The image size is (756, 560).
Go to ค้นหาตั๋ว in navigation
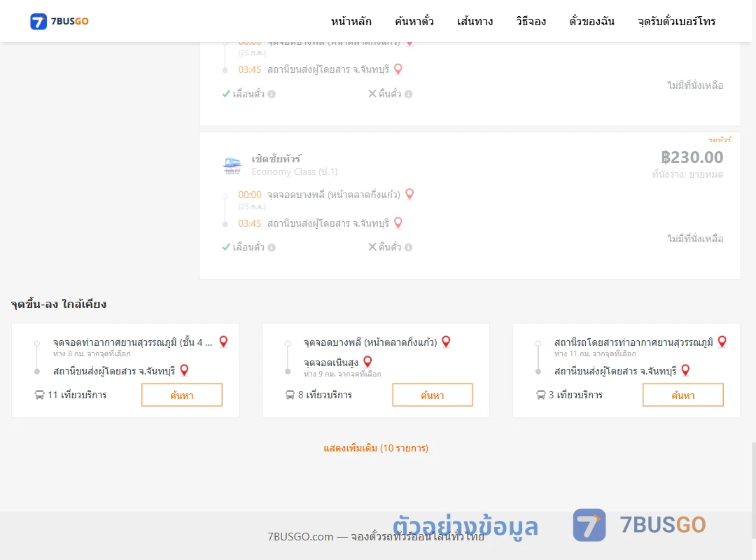pos(414,21)
